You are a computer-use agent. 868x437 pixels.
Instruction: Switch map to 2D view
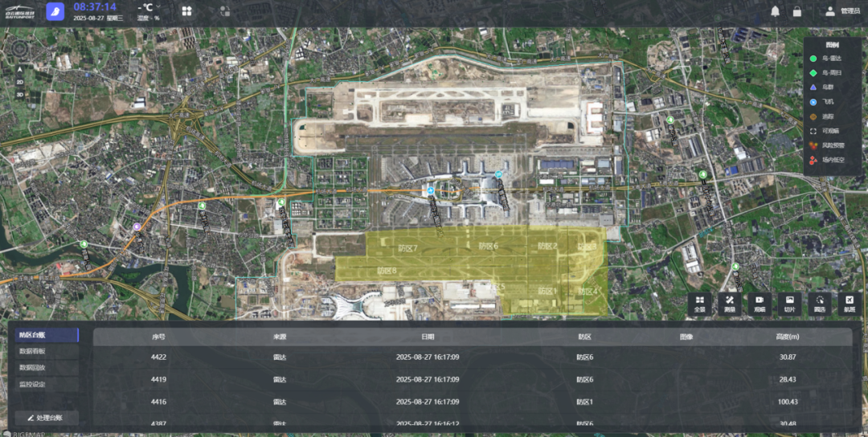click(x=20, y=82)
